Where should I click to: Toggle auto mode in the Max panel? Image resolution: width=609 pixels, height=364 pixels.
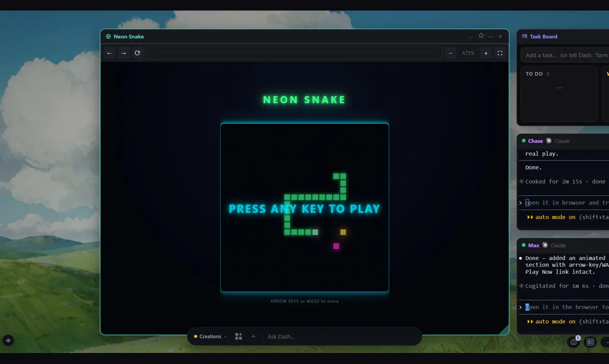tap(551, 321)
